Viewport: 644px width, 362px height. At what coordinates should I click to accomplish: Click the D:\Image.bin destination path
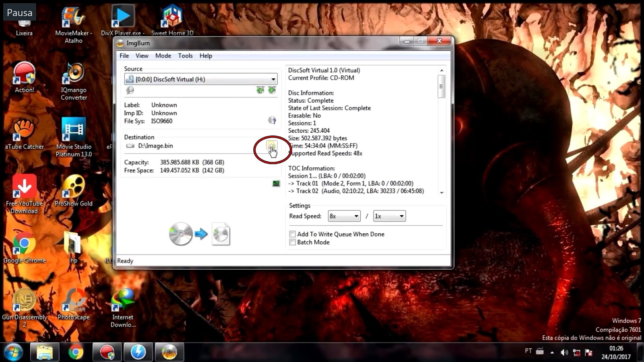click(155, 146)
